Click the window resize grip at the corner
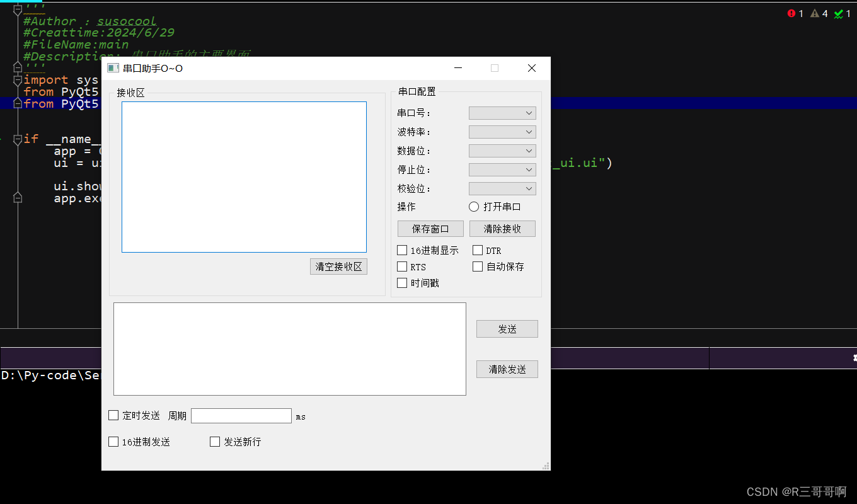This screenshot has width=857, height=504. [546, 466]
